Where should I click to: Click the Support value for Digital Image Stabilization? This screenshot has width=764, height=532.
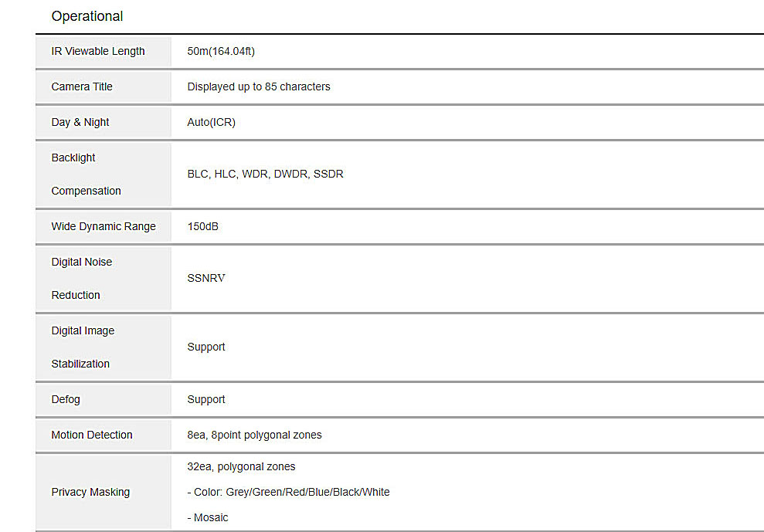[206, 347]
